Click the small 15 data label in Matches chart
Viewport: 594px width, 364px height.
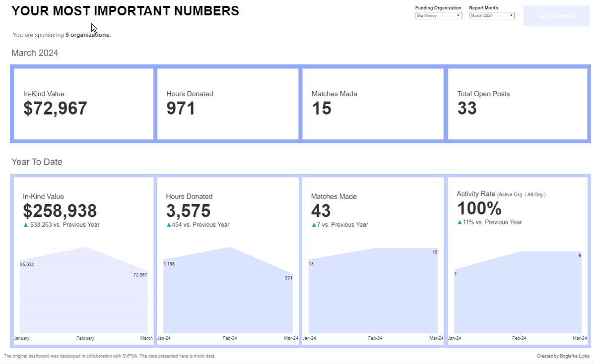(x=435, y=252)
